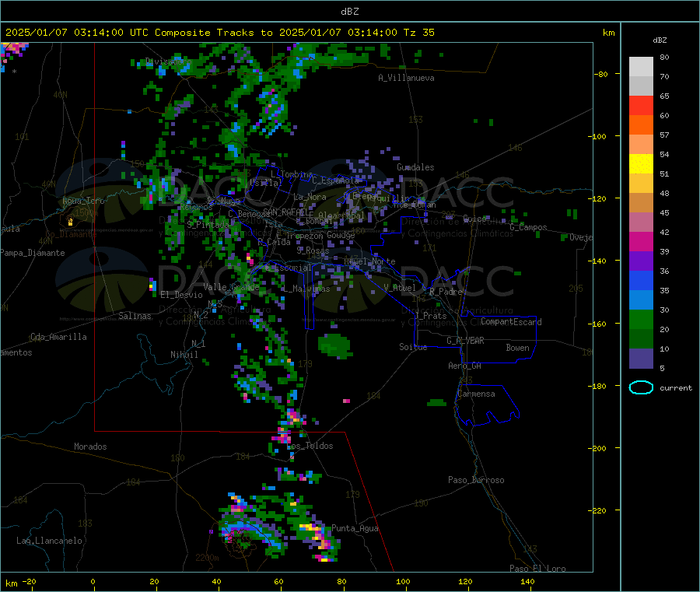Click the 'Punta_Agua' map label
The width and height of the screenshot is (700, 592).
(355, 529)
